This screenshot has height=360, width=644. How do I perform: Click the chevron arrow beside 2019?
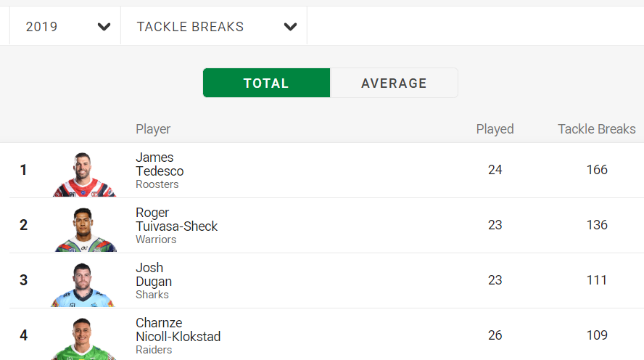104,27
